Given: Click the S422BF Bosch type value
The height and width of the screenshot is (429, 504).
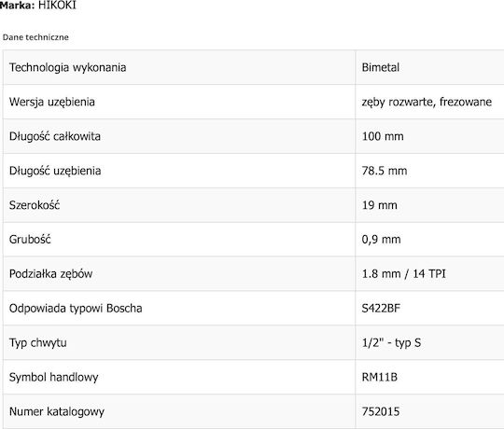Looking at the screenshot, I should [x=381, y=309].
